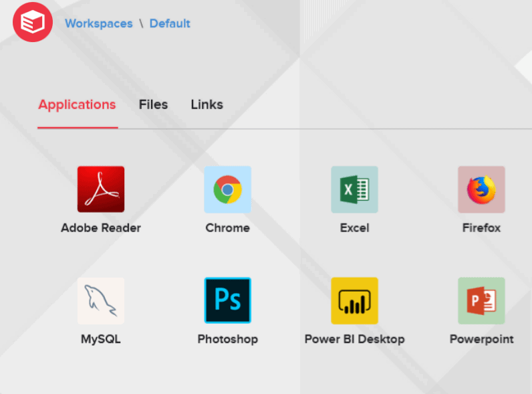
Task: Click the Power BI Desktop text label
Action: click(x=354, y=339)
